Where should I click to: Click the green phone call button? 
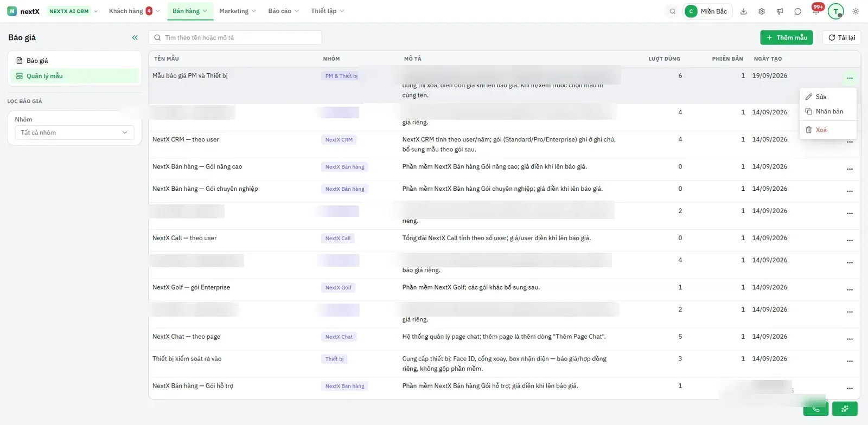(x=816, y=409)
